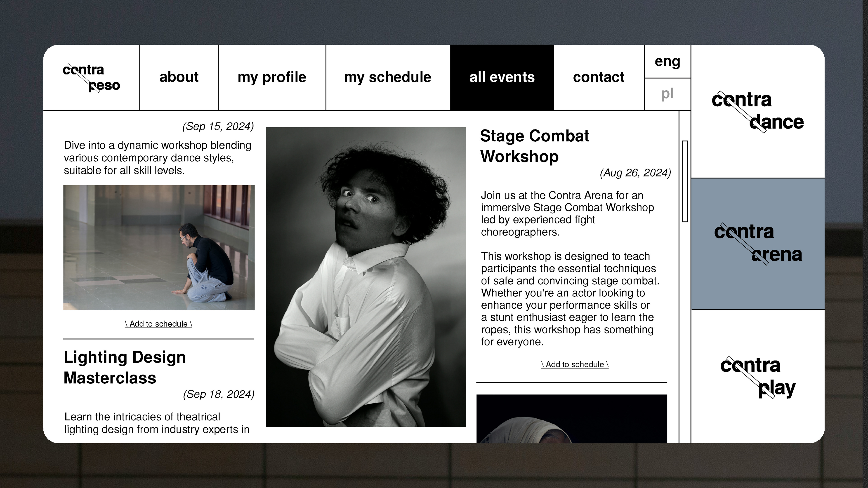Click the (Sep 18, 2024) date
The height and width of the screenshot is (488, 868).
pyautogui.click(x=219, y=394)
